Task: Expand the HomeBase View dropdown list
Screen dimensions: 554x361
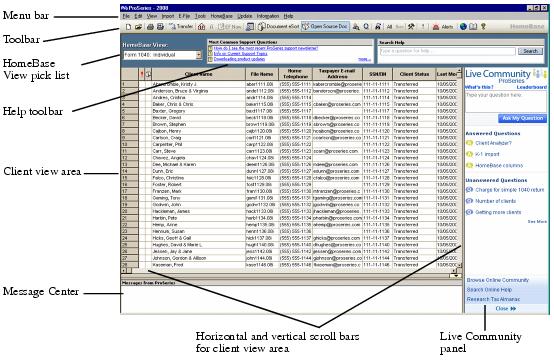Action: [199, 55]
